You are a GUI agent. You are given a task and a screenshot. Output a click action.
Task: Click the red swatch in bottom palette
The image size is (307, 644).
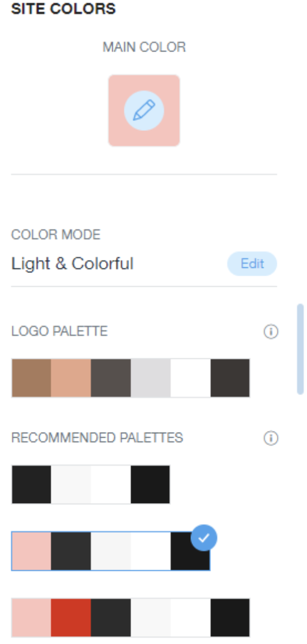point(71,617)
